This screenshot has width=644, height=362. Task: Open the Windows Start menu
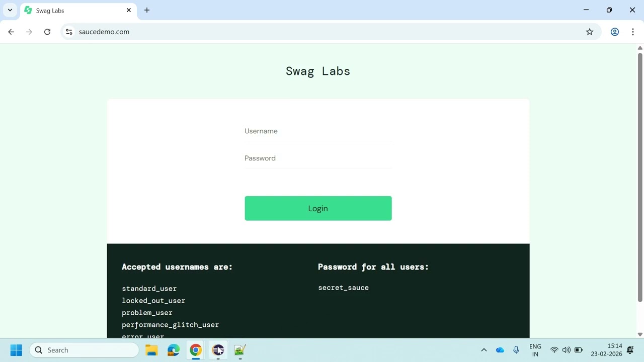[16, 350]
